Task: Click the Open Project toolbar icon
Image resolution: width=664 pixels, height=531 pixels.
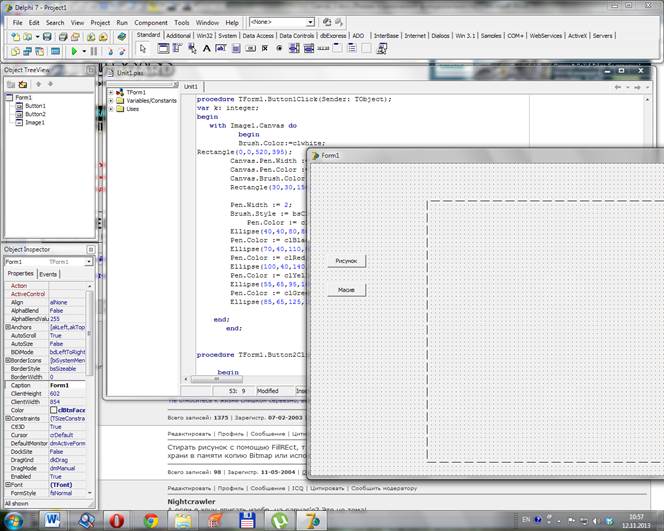Action: 75,37
